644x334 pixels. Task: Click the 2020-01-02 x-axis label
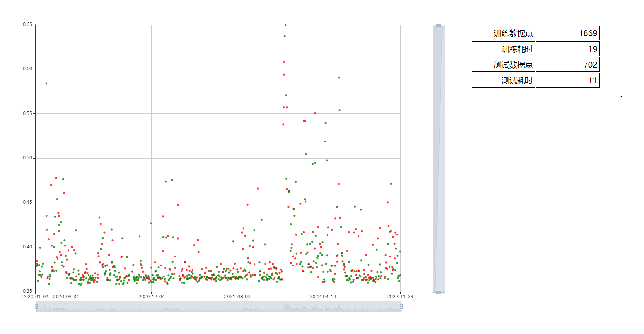pyautogui.click(x=35, y=297)
